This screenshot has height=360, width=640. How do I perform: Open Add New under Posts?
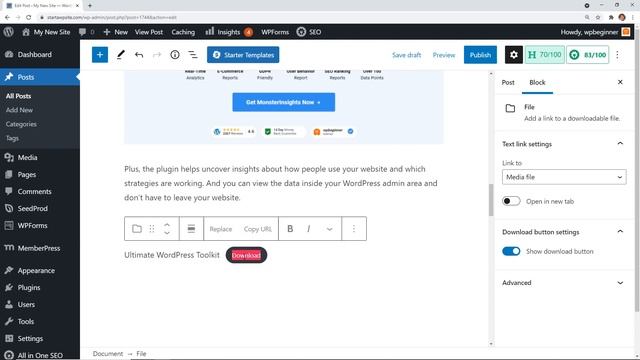pos(19,110)
